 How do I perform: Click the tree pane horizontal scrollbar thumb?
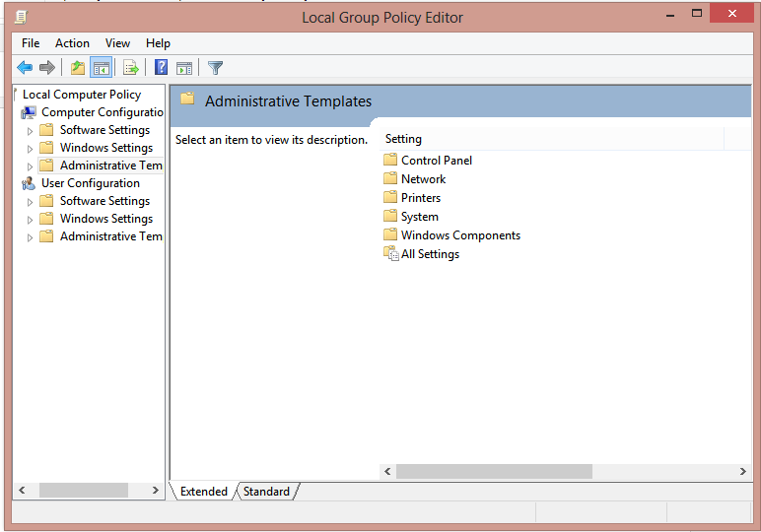(84, 491)
